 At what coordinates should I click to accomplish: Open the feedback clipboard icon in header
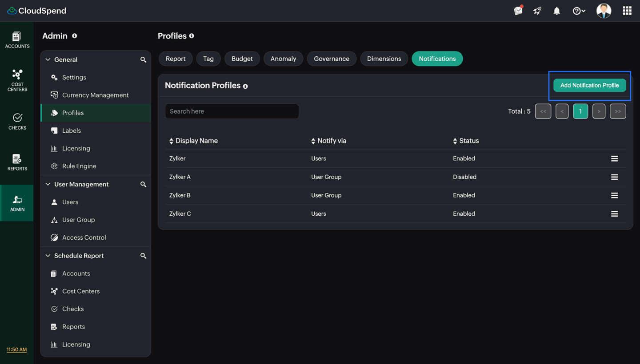coord(518,10)
